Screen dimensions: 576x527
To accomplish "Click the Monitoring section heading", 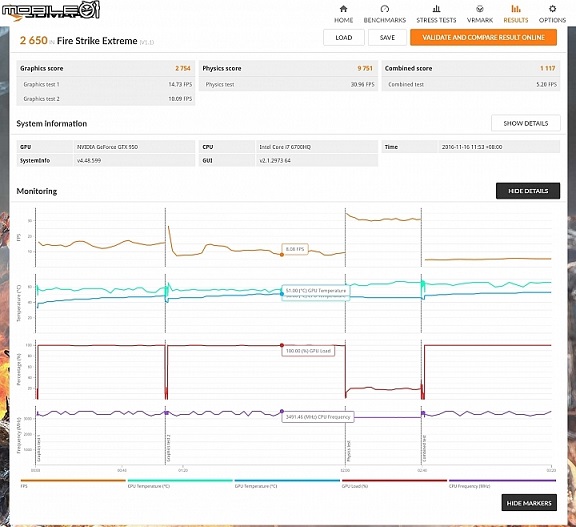I will tap(37, 191).
